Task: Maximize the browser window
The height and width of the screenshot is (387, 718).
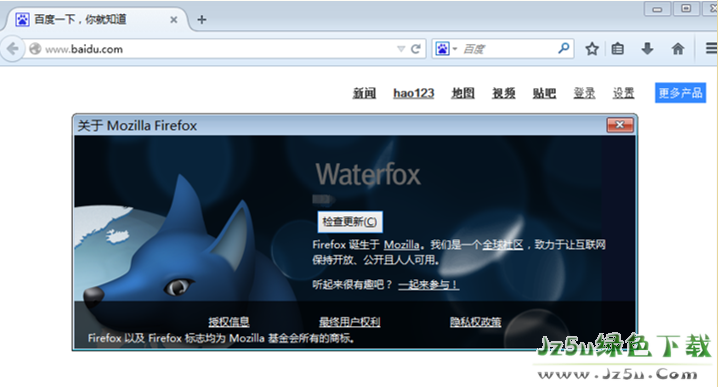Action: (686, 9)
